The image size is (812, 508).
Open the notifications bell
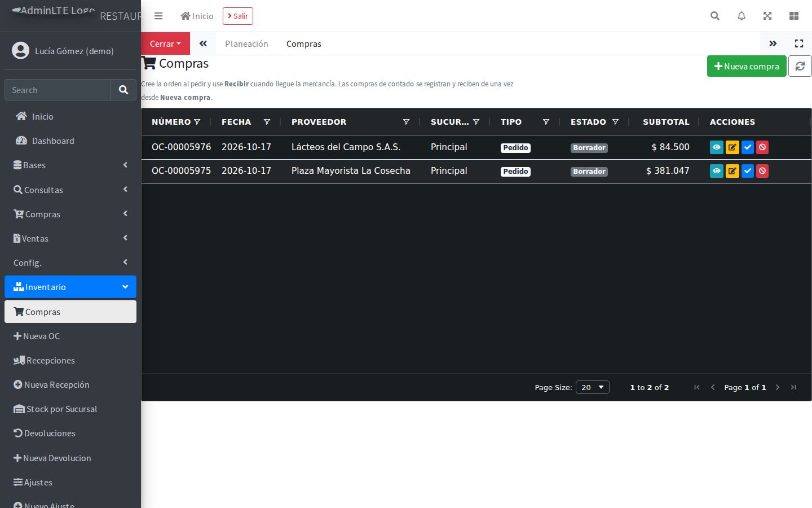pos(742,16)
